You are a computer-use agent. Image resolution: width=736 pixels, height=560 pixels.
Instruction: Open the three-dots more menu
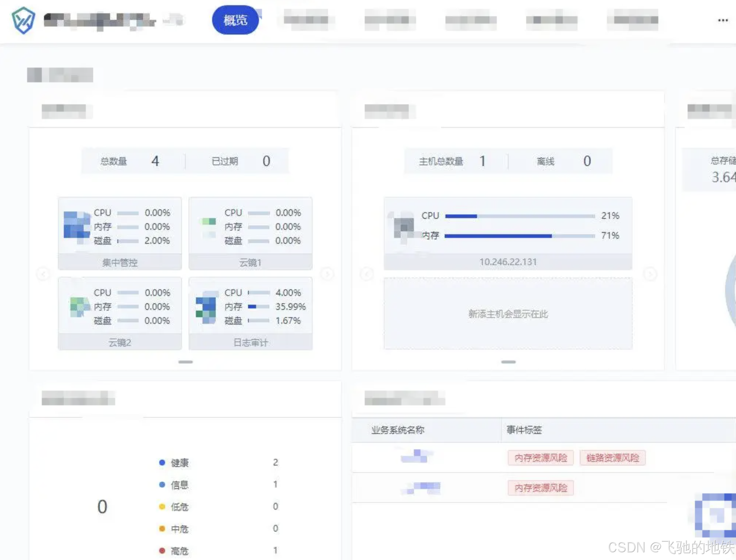click(x=722, y=21)
